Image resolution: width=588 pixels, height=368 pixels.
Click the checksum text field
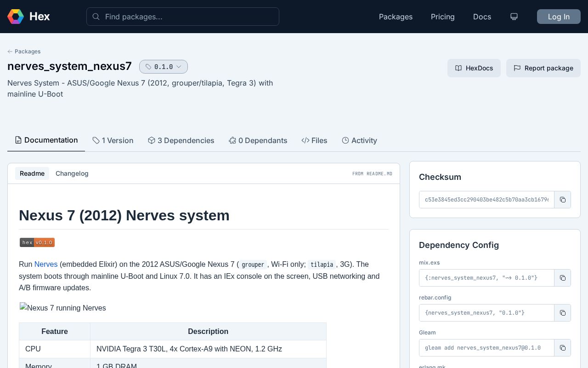click(487, 200)
